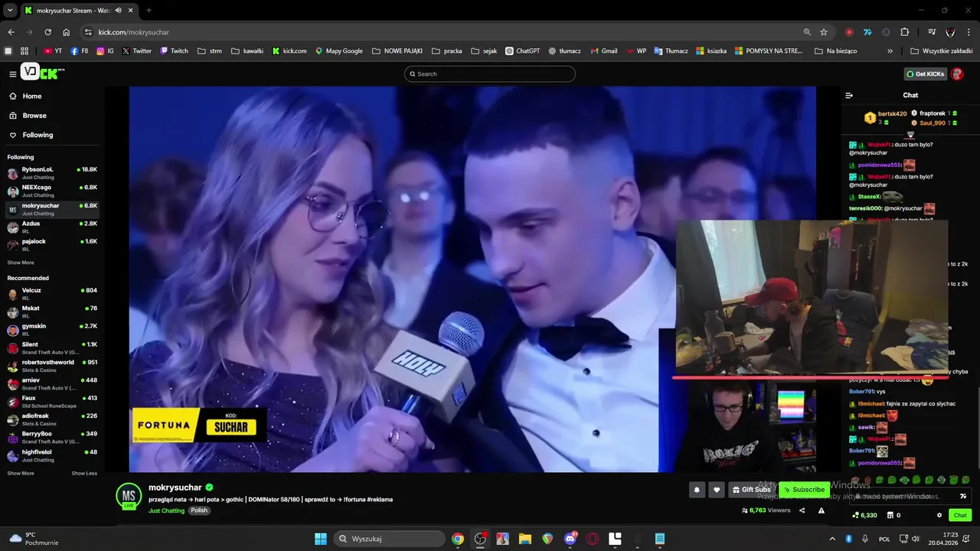Focus the Kick Search field
Image resolution: width=980 pixels, height=551 pixels.
tap(490, 73)
